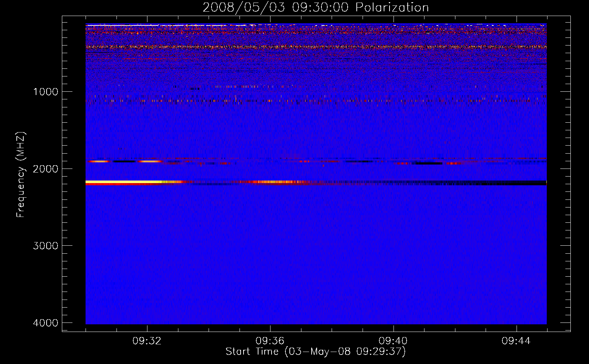589x364 pixels.
Task: Click the 09:36 time tick label
Action: [270, 341]
